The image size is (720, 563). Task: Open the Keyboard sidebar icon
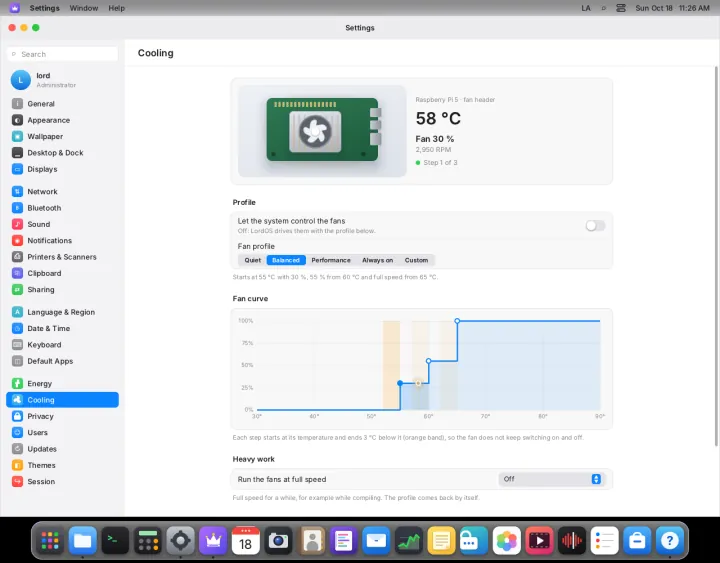point(17,345)
